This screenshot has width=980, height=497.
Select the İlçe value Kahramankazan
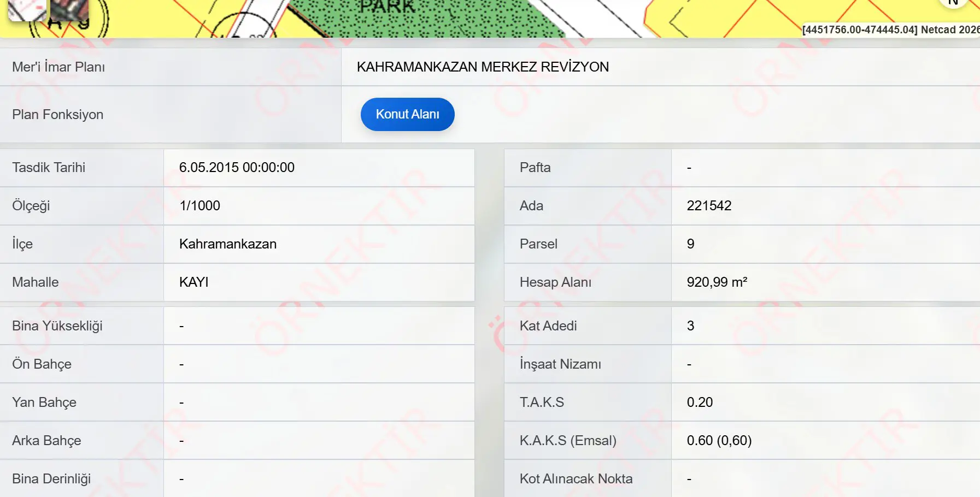[x=228, y=244]
